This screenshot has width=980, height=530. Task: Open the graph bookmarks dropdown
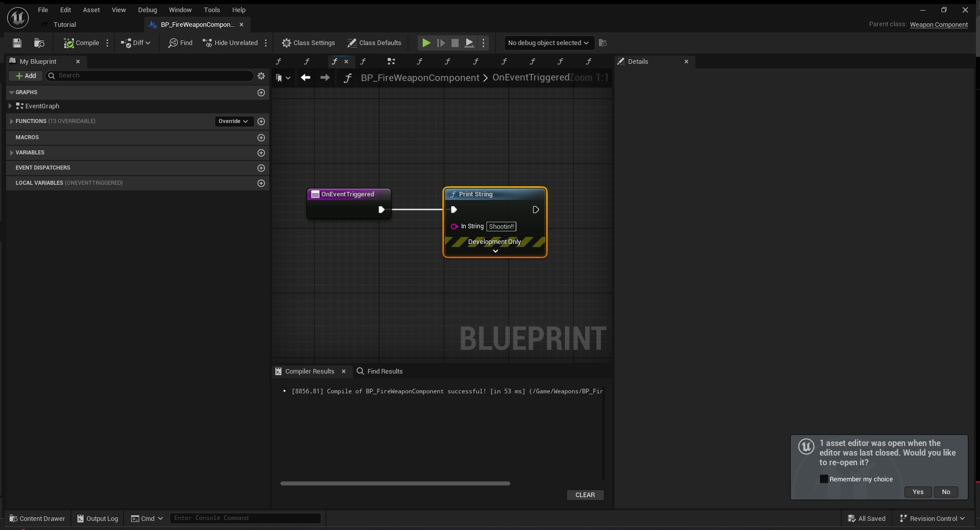click(x=283, y=77)
